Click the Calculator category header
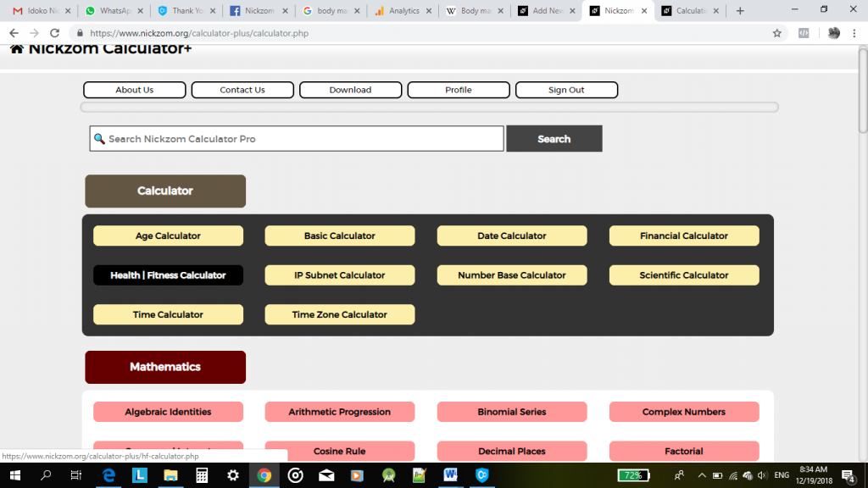868x488 pixels. (x=165, y=191)
